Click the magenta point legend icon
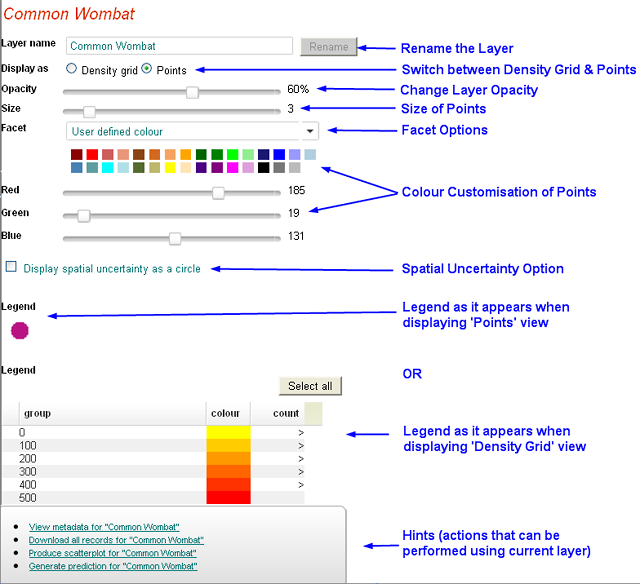 (20, 330)
